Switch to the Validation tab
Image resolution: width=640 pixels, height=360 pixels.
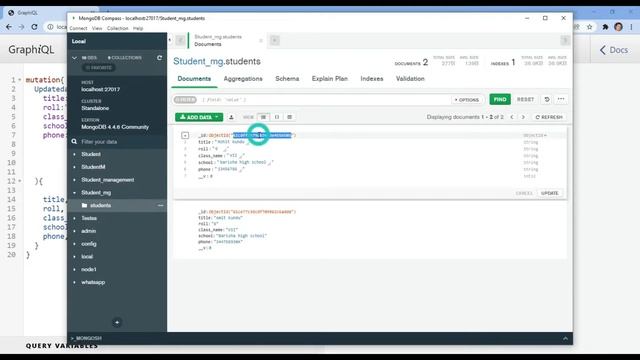click(x=410, y=78)
